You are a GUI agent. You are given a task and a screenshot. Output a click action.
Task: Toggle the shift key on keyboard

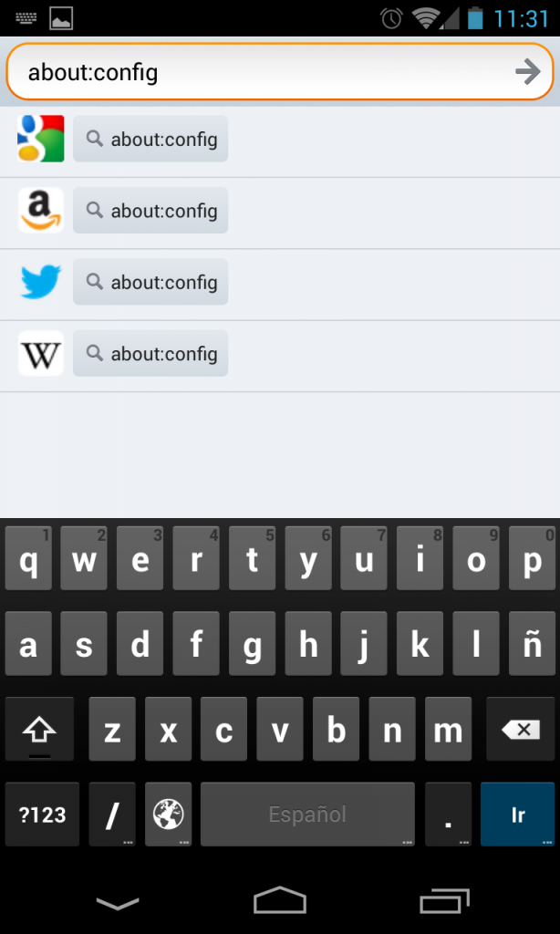click(39, 730)
